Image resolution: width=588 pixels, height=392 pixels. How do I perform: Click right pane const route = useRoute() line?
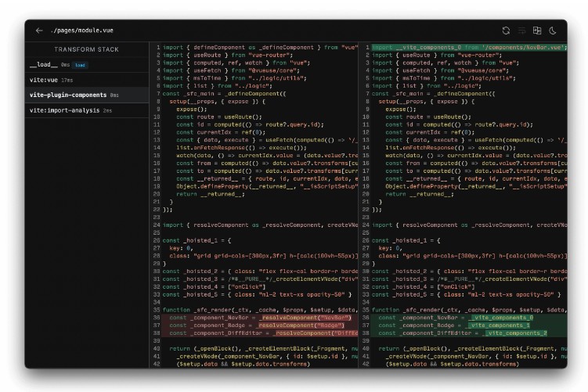[x=428, y=117]
